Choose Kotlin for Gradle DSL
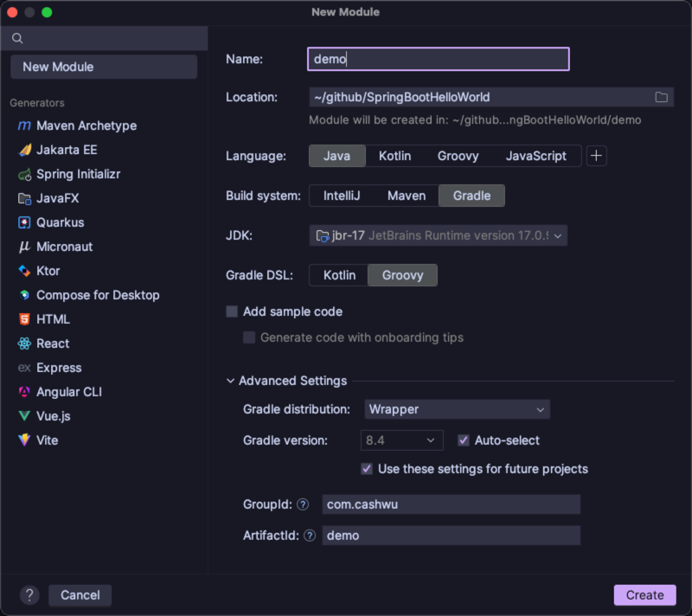The width and height of the screenshot is (692, 616). 339,275
